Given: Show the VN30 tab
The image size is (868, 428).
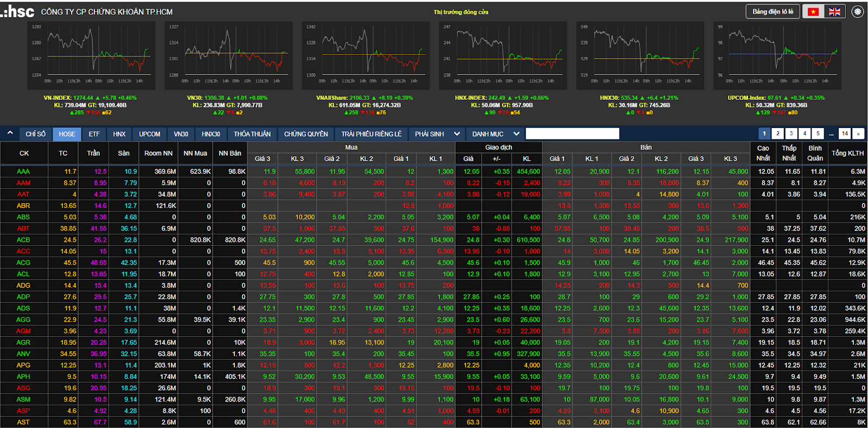Looking at the screenshot, I should [181, 134].
